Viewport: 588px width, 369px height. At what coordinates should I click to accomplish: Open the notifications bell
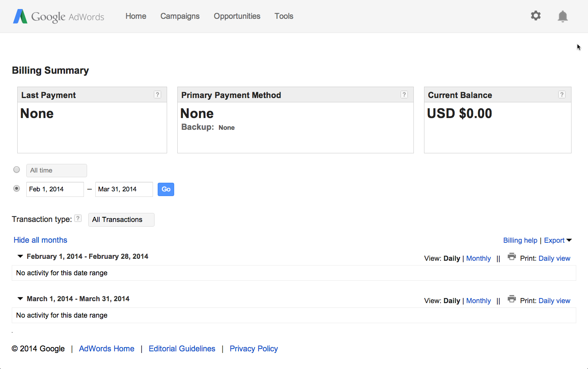(563, 16)
